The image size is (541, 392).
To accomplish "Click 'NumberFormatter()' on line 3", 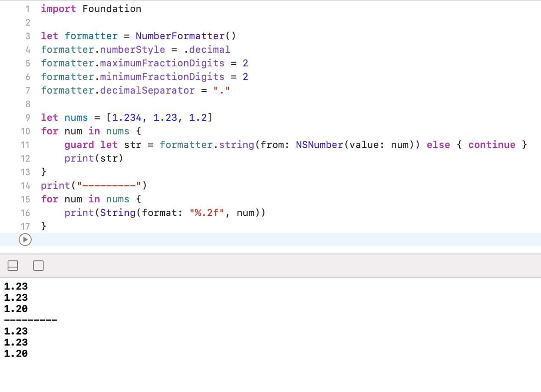I will point(186,36).
